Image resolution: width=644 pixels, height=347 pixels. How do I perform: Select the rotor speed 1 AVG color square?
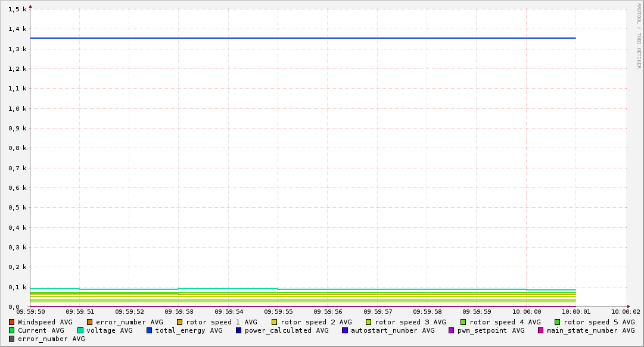[x=180, y=322]
